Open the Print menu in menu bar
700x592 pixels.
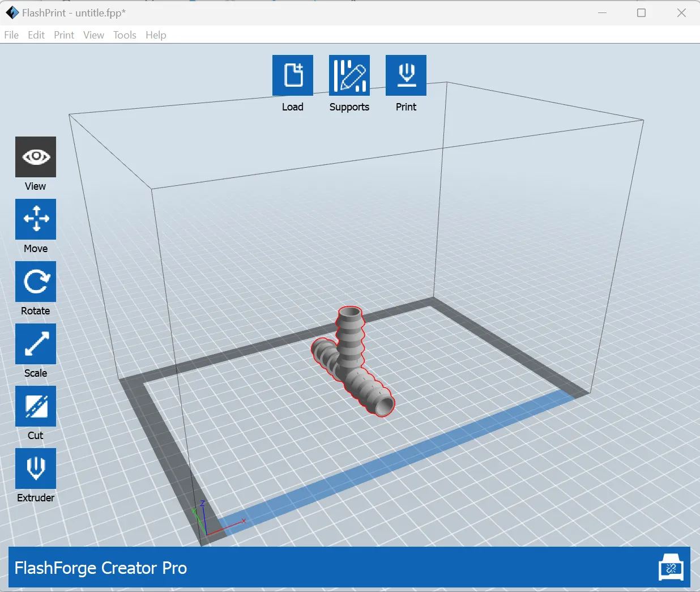pyautogui.click(x=64, y=35)
